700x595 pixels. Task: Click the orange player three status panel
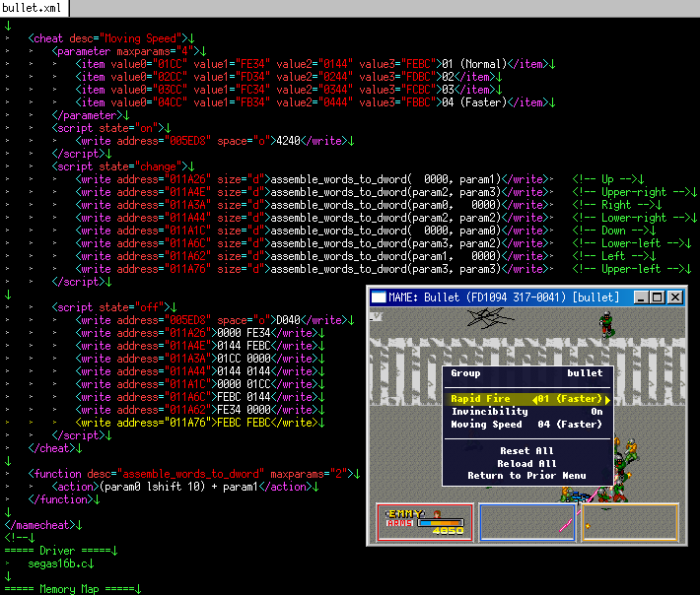pyautogui.click(x=630, y=522)
